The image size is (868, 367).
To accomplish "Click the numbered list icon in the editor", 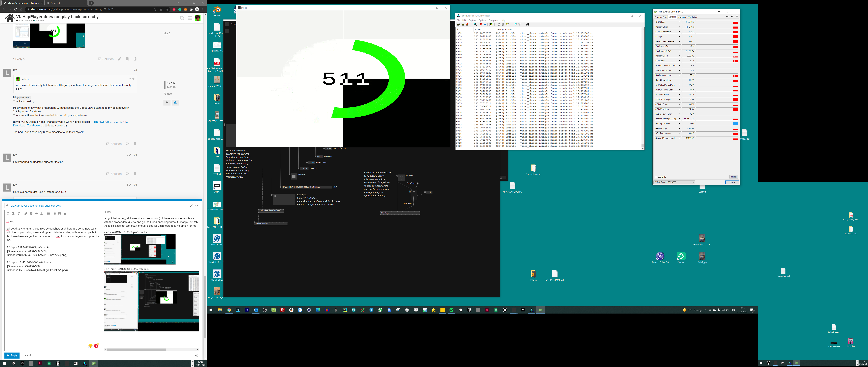I will point(54,213).
